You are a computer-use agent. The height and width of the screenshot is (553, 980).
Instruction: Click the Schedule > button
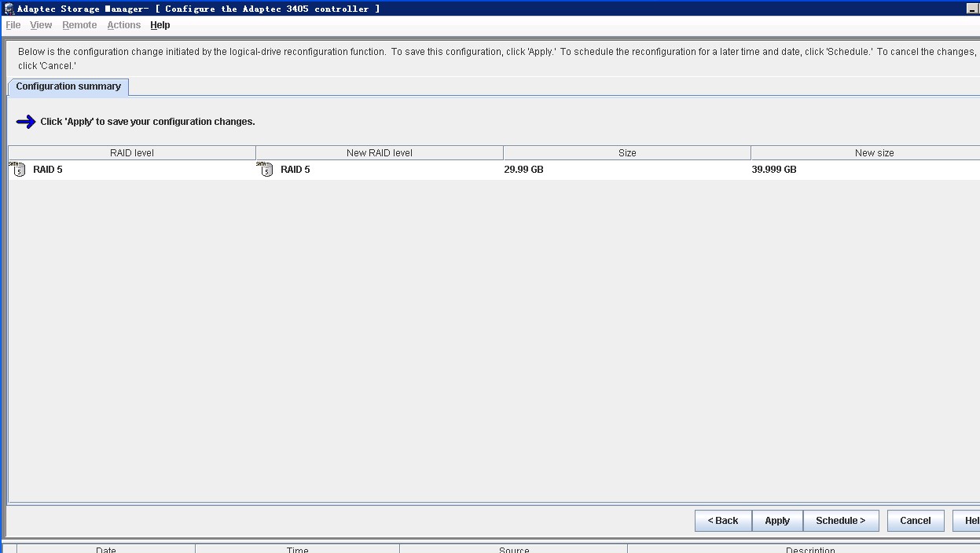pyautogui.click(x=840, y=521)
